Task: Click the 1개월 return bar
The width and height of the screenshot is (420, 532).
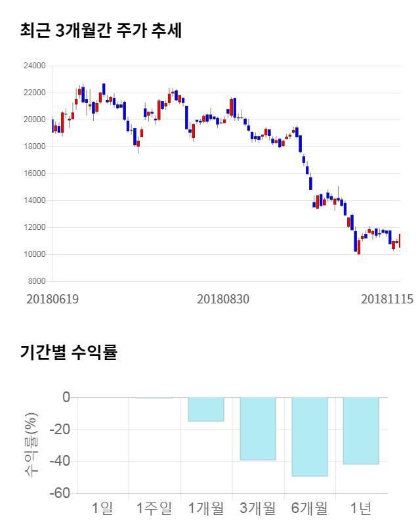Action: pos(206,409)
